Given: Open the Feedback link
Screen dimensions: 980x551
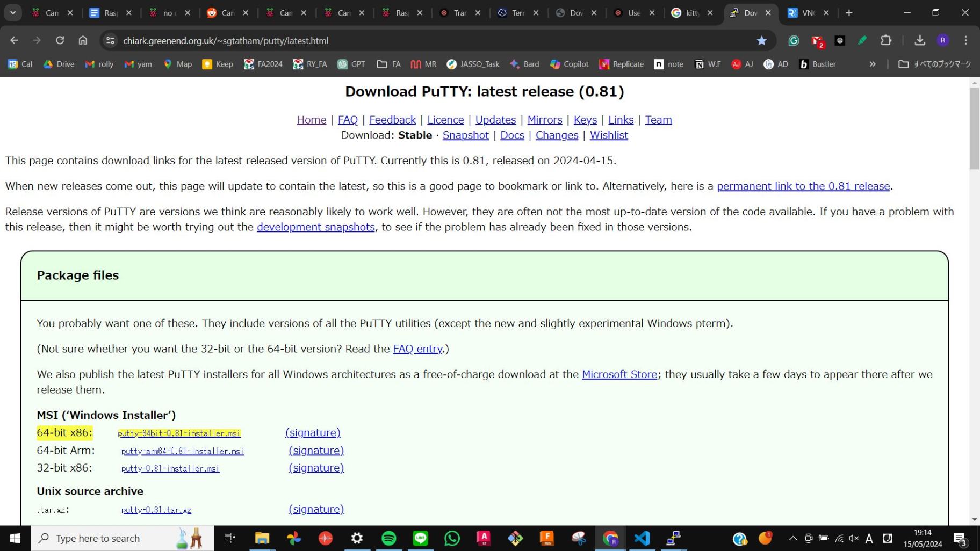Looking at the screenshot, I should pyautogui.click(x=392, y=120).
